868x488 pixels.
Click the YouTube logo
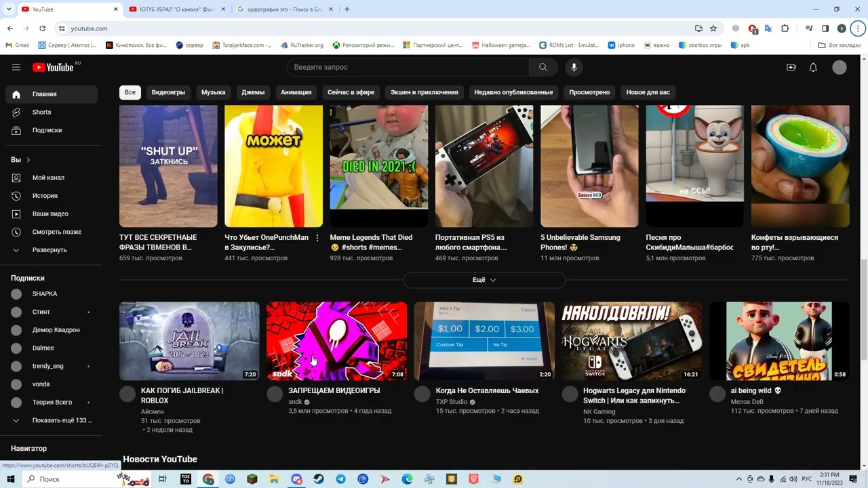point(53,67)
